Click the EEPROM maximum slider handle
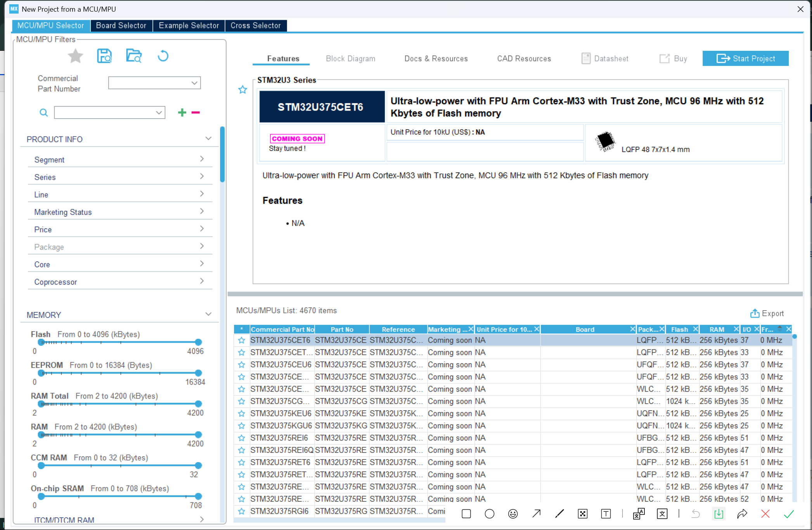Viewport: 812px width, 530px height. [x=198, y=373]
